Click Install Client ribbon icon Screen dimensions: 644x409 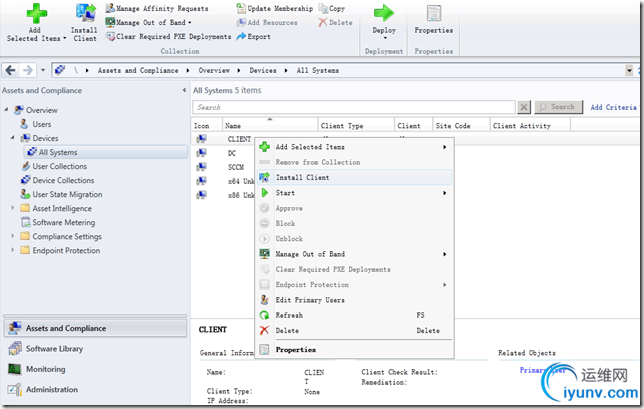pyautogui.click(x=85, y=14)
